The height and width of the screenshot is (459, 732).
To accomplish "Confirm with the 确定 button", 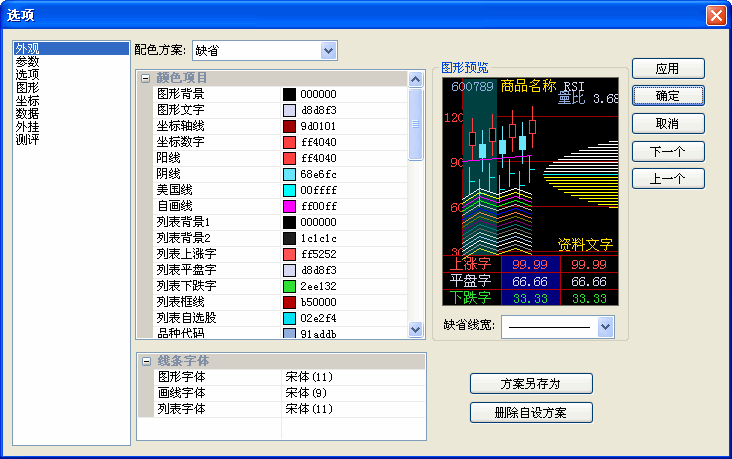I will 667,96.
